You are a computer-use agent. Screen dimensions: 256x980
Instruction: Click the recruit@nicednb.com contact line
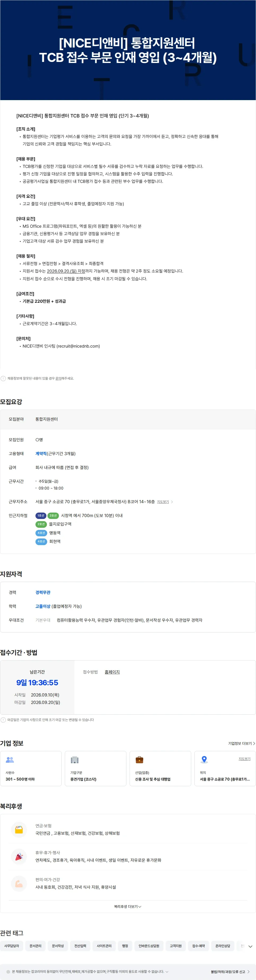pyautogui.click(x=61, y=346)
